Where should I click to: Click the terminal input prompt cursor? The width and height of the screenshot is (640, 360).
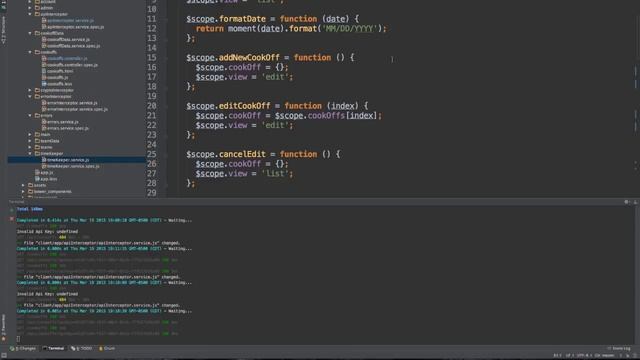18,339
